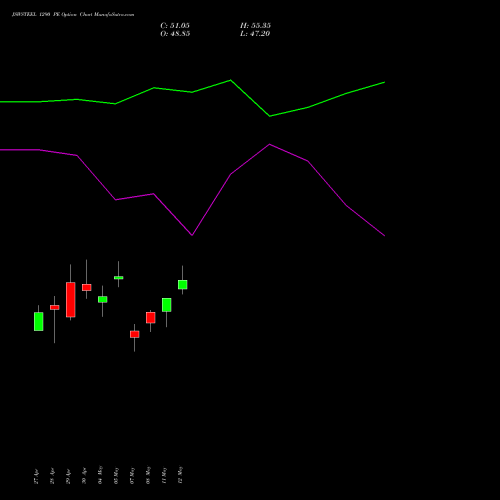
Task: Select the high value H: 55.35
Action: 255,26
